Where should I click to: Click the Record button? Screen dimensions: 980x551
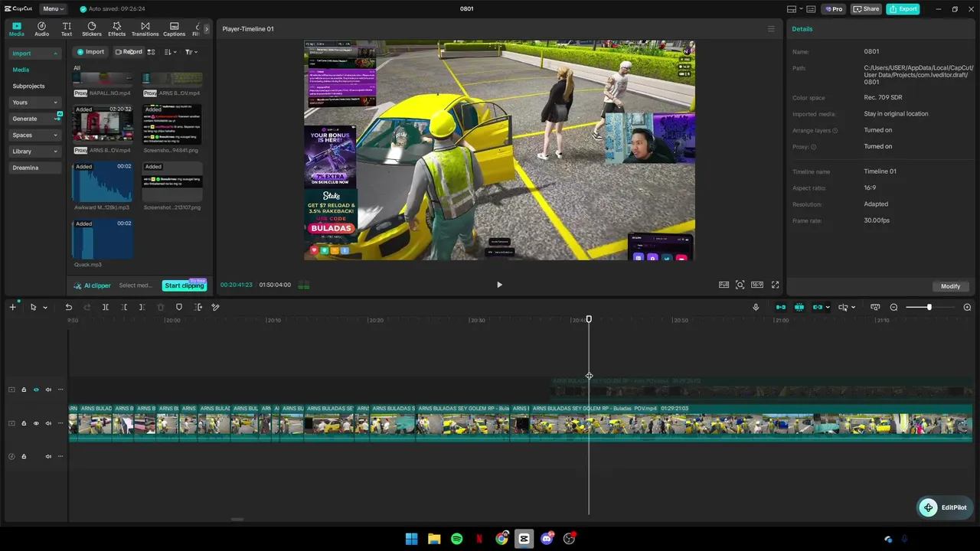click(x=129, y=52)
